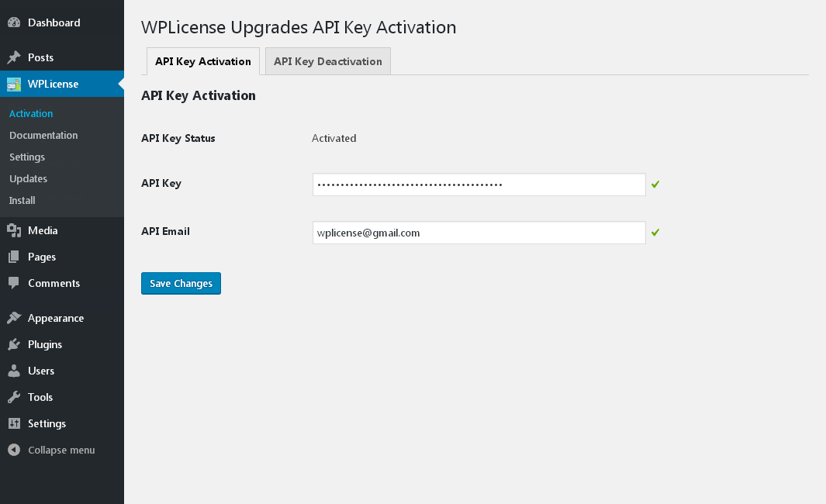Viewport: 826px width, 504px height.
Task: Click the Appearance paintbrush icon
Action: 14,318
